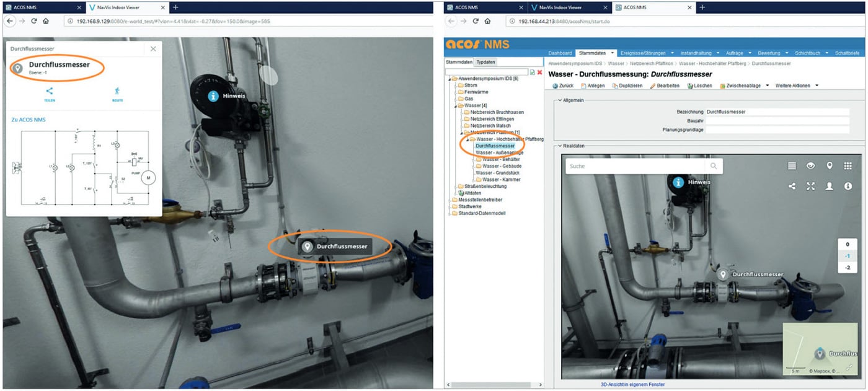
Task: Click the fullscreen expand icon in the ACOS viewer
Action: pyautogui.click(x=811, y=186)
